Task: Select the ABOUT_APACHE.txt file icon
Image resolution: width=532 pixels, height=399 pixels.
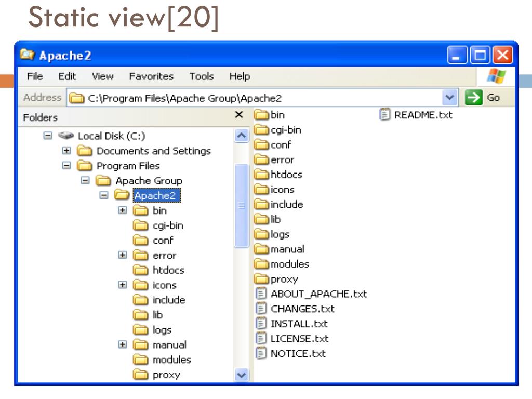Action: pyautogui.click(x=261, y=294)
